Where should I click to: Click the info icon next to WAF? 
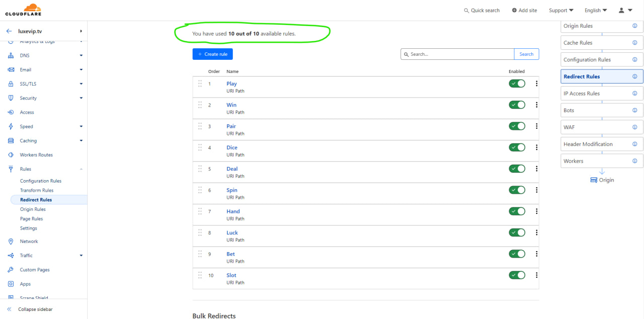(x=635, y=127)
